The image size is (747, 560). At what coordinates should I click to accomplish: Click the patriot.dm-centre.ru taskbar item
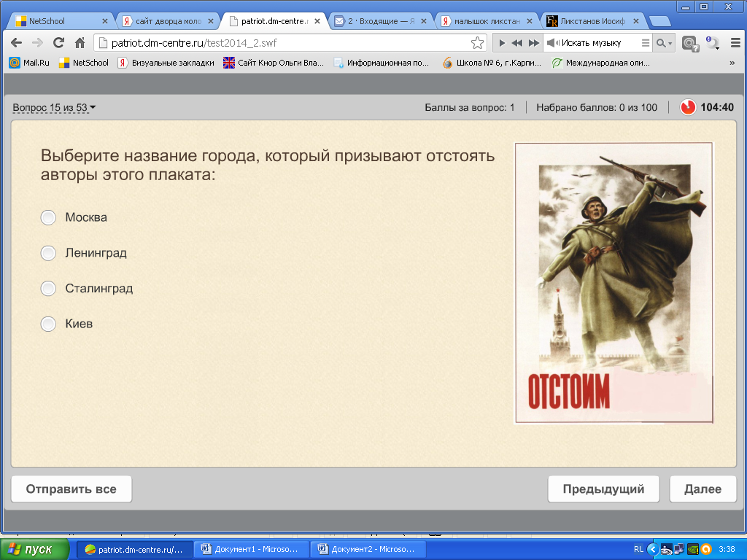135,550
